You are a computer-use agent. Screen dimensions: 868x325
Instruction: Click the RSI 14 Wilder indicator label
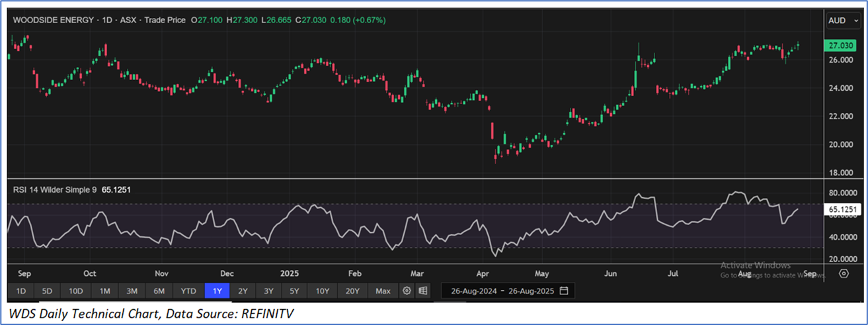click(55, 189)
